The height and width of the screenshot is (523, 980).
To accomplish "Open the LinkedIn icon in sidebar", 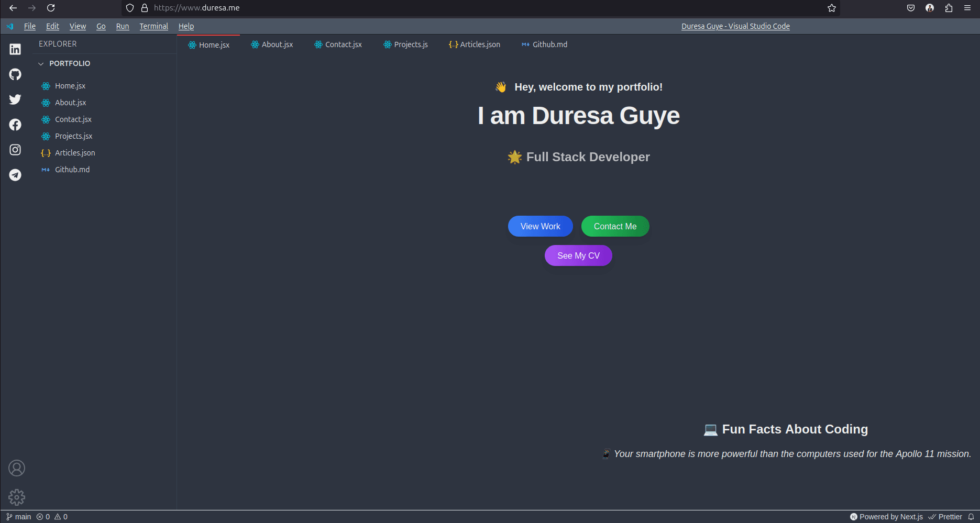I will 15,49.
